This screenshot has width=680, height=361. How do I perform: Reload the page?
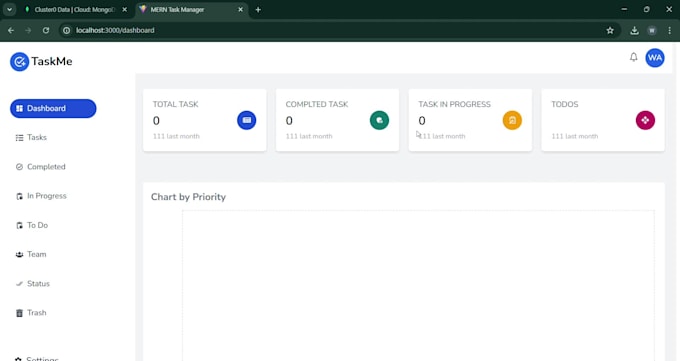pyautogui.click(x=46, y=30)
